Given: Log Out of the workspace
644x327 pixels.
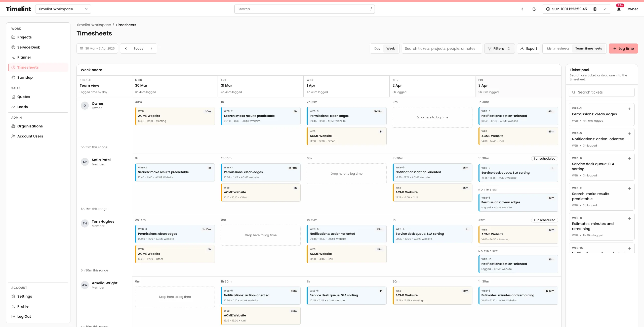Looking at the screenshot, I should click(x=38, y=316).
